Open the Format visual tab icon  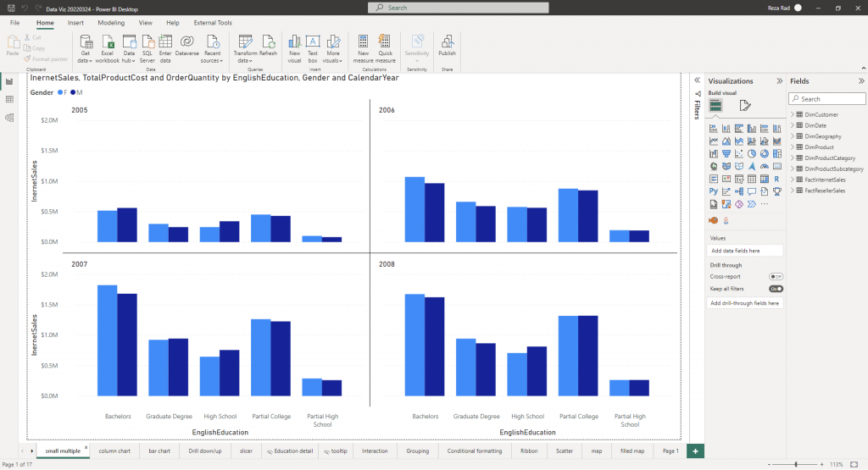click(x=744, y=106)
